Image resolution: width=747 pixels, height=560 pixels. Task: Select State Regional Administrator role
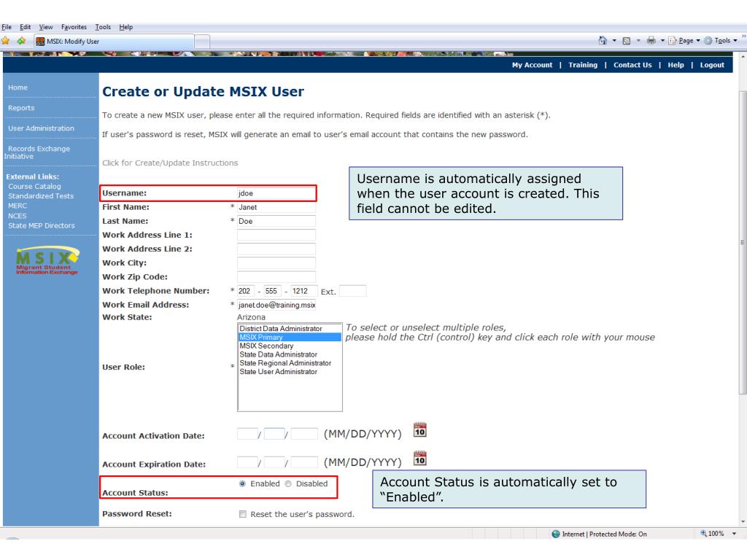click(x=289, y=363)
